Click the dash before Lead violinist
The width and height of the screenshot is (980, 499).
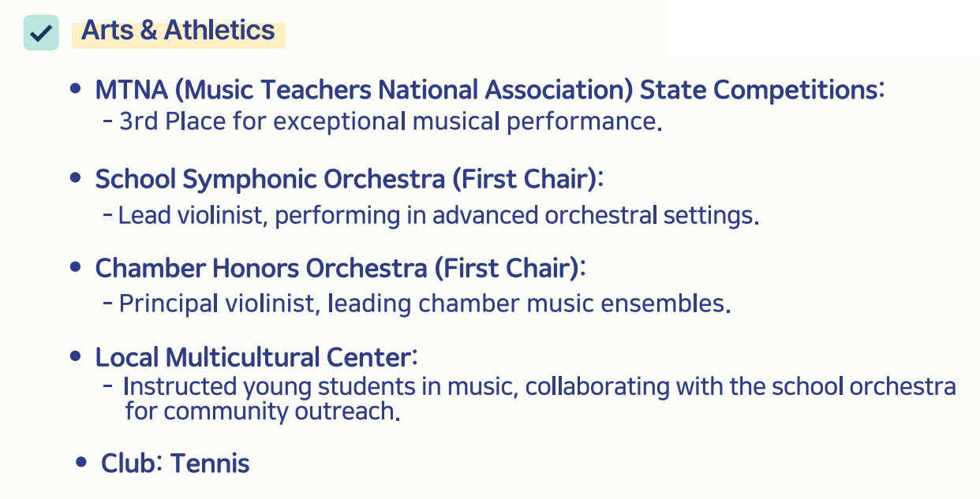pos(107,214)
